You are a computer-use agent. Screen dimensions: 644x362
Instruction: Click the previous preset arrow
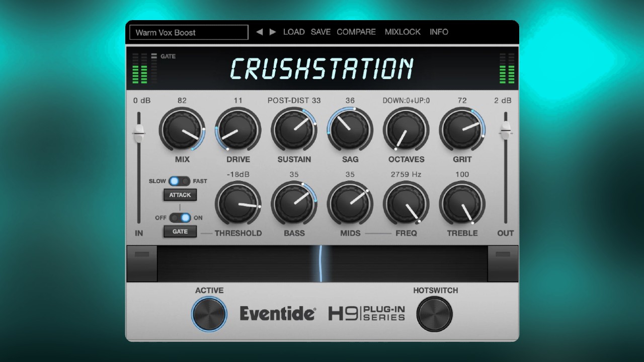pos(260,32)
